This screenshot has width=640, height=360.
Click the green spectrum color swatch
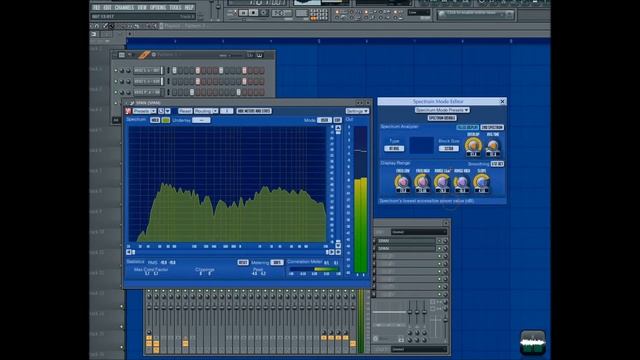click(166, 120)
